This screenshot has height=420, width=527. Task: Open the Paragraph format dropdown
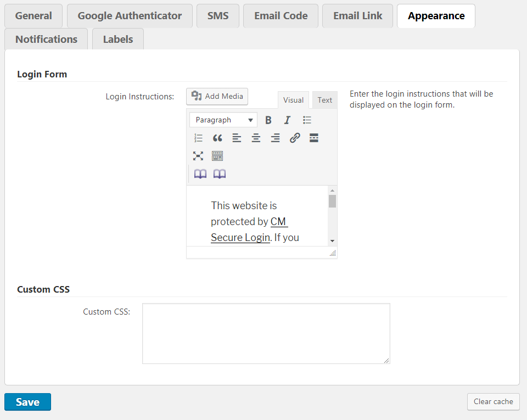(223, 120)
